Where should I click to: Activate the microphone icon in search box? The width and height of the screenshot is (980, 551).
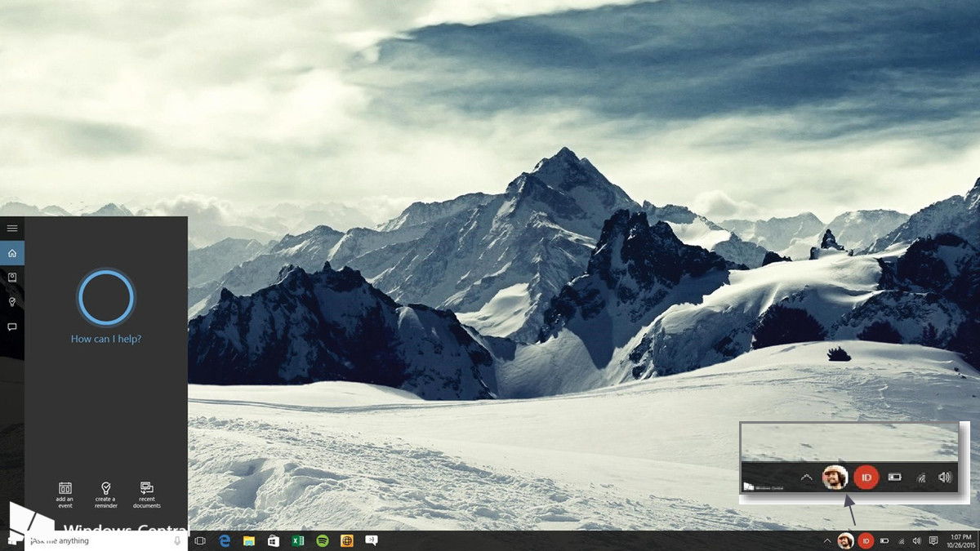pos(177,540)
